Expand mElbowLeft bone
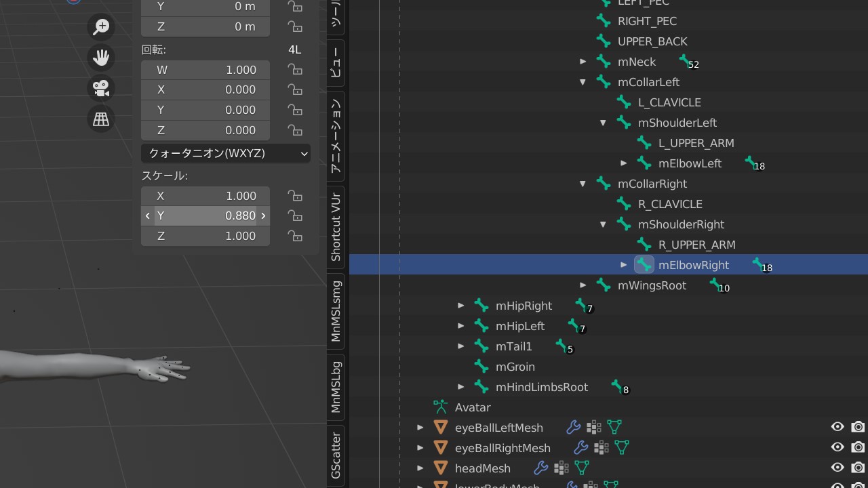The height and width of the screenshot is (488, 868). (624, 163)
